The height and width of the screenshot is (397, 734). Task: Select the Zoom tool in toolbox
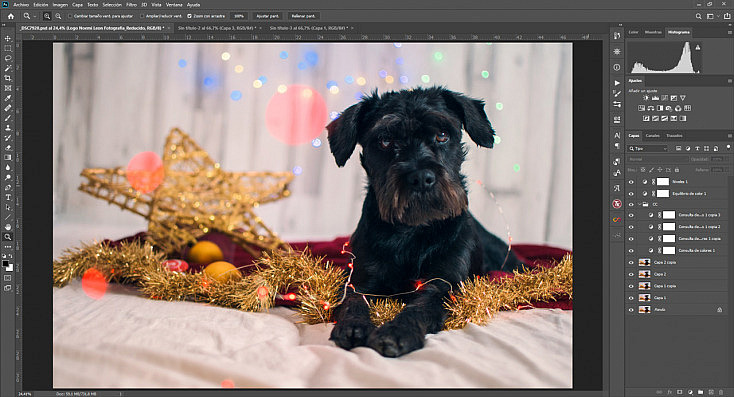(x=8, y=237)
